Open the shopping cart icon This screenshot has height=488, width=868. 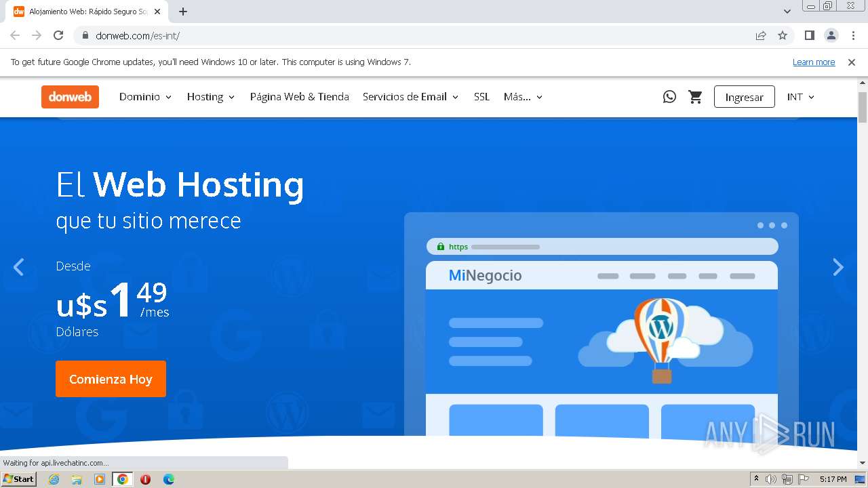point(695,97)
